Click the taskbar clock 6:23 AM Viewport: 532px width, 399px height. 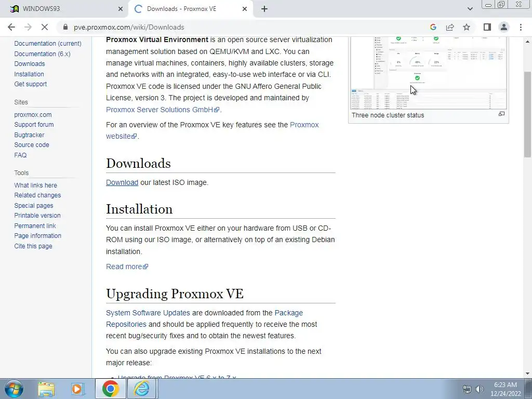click(505, 385)
